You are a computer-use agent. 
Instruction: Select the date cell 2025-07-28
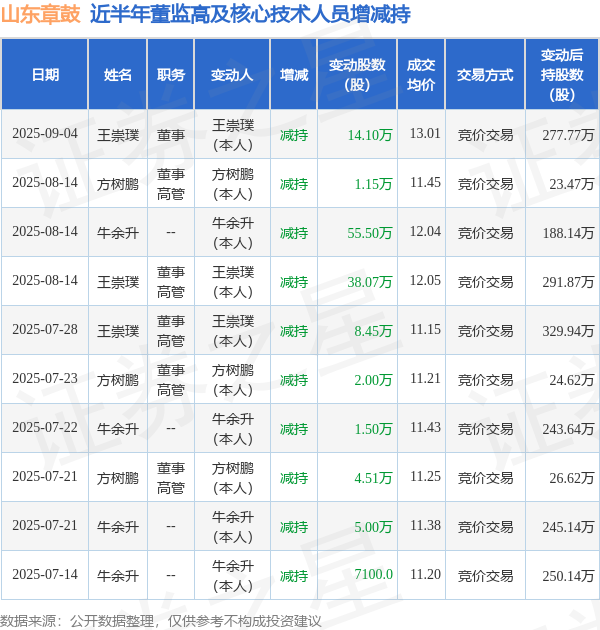coord(45,329)
